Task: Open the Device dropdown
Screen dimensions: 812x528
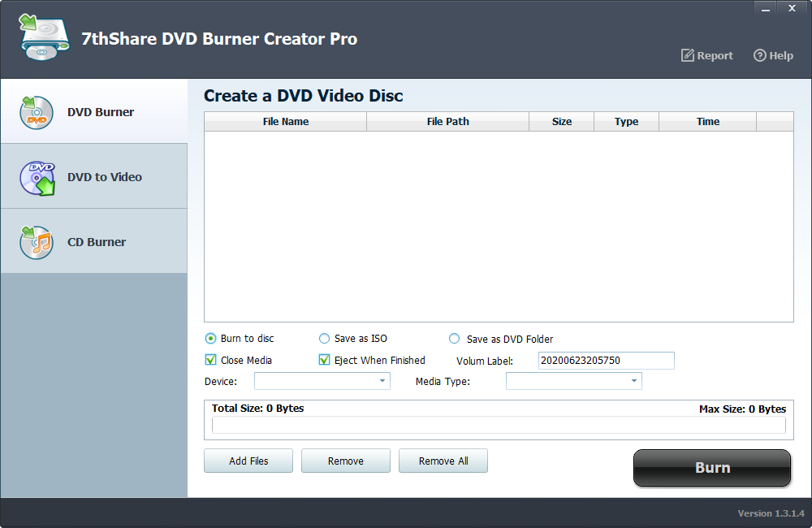Action: click(x=322, y=381)
